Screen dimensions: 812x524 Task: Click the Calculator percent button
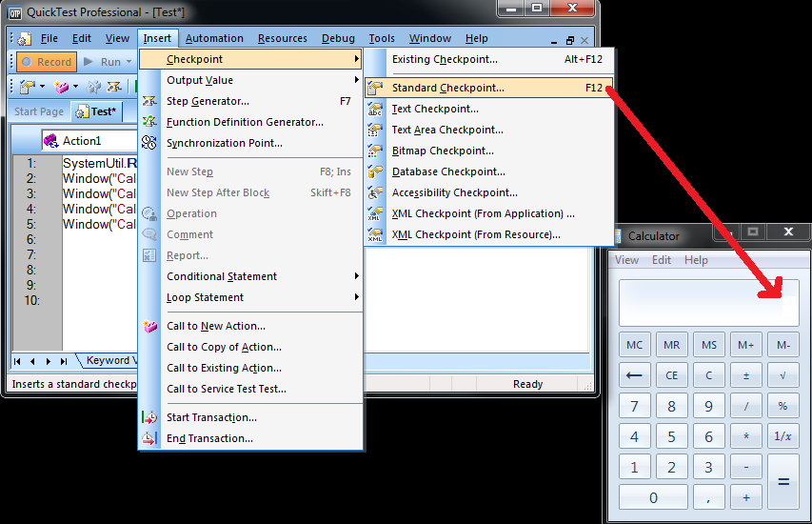(x=783, y=407)
